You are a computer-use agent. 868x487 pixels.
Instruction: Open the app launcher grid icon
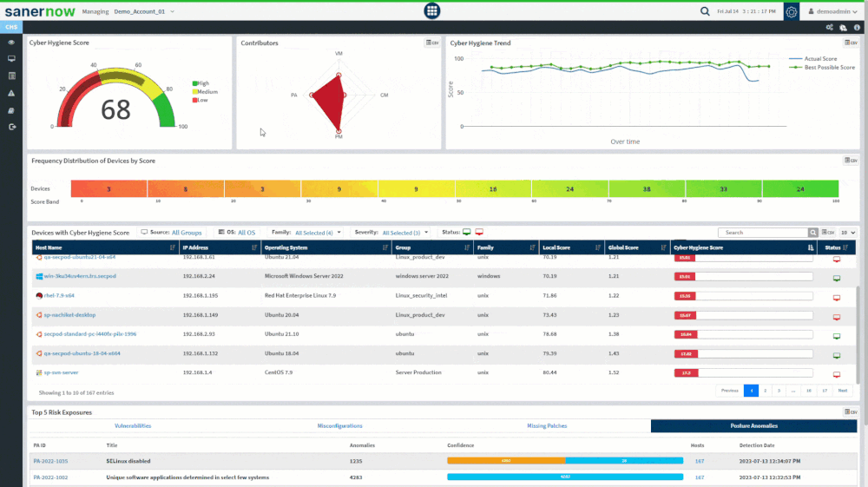[431, 10]
